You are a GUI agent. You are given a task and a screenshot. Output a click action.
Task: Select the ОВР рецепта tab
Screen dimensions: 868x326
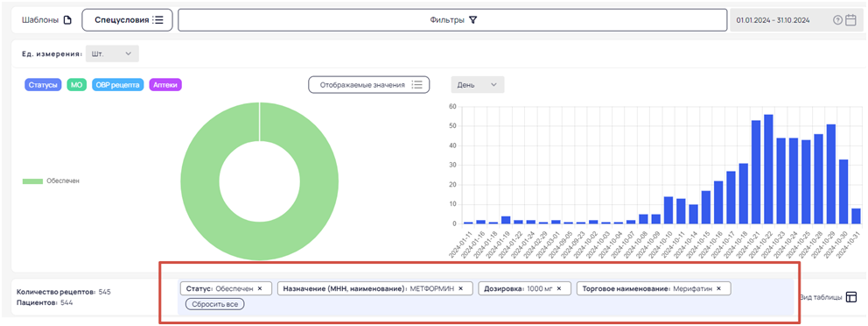(118, 85)
